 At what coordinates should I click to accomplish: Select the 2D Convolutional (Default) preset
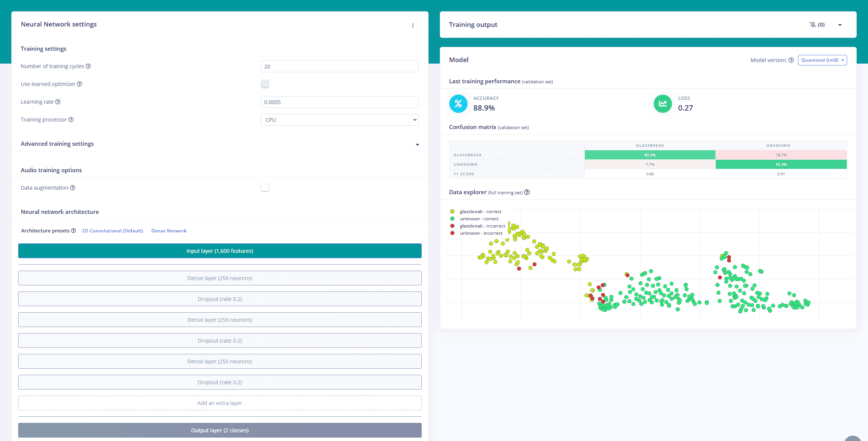pyautogui.click(x=112, y=231)
